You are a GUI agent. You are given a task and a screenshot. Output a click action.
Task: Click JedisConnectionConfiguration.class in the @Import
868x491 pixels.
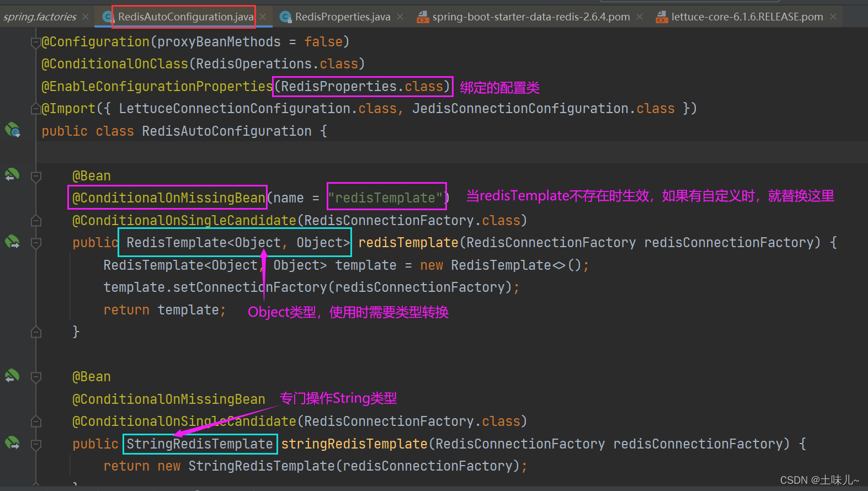coord(544,109)
